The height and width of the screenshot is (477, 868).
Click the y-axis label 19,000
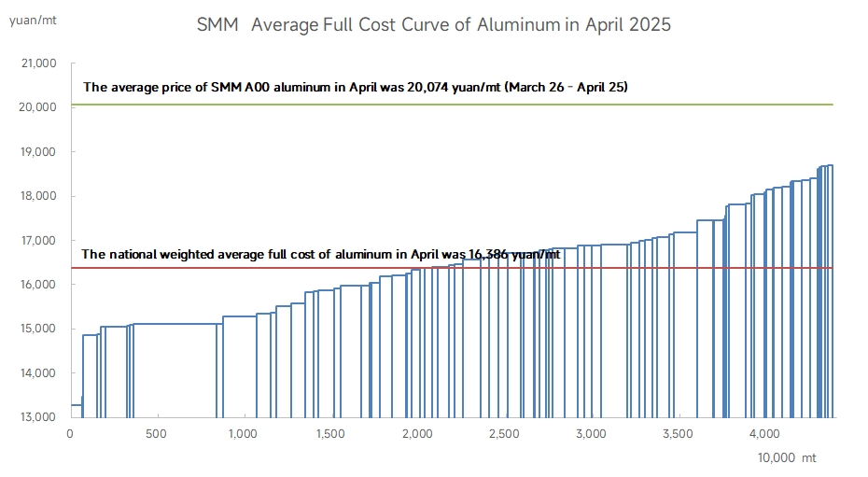click(x=39, y=151)
